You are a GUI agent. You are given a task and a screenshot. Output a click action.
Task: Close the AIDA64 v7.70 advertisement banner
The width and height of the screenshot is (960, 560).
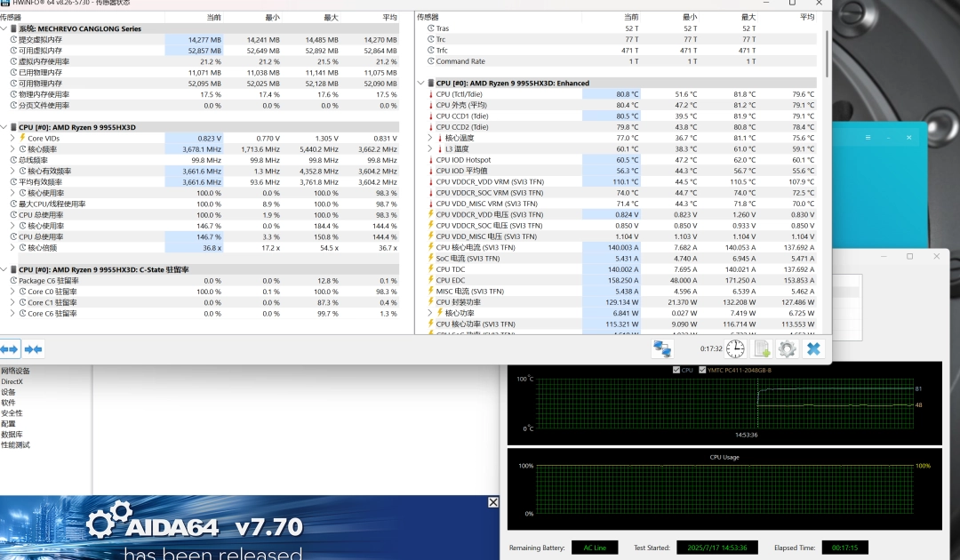click(x=493, y=502)
